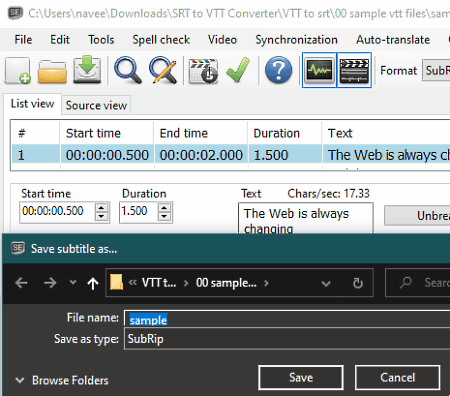
Task: Refresh the folder in Save dialog
Action: point(358,283)
